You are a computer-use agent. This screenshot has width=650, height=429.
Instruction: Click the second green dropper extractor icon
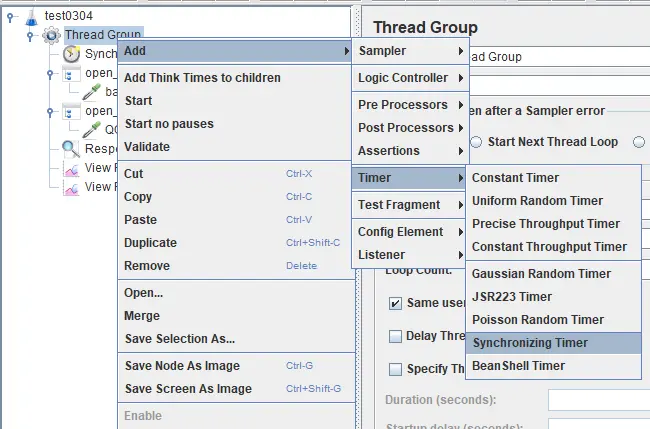(x=91, y=129)
